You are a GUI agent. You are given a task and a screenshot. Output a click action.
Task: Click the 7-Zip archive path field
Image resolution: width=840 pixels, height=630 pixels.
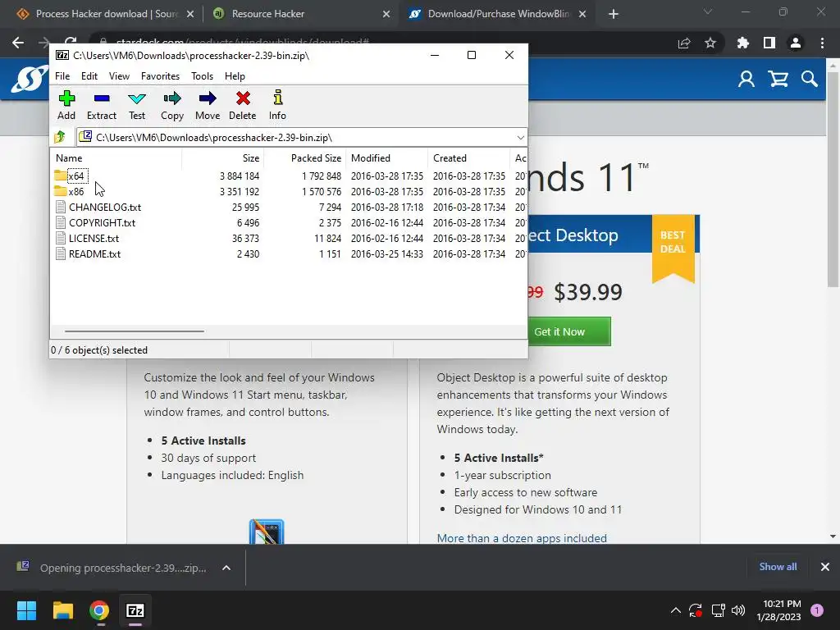302,138
